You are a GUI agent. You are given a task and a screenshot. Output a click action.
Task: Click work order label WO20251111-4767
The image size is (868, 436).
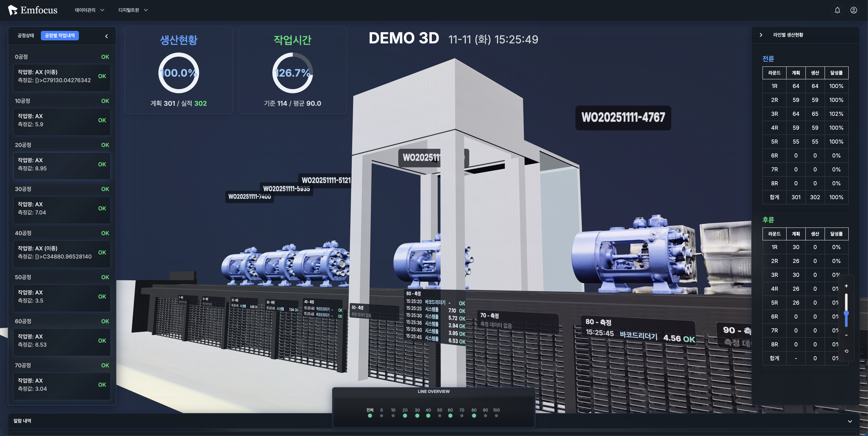(623, 118)
